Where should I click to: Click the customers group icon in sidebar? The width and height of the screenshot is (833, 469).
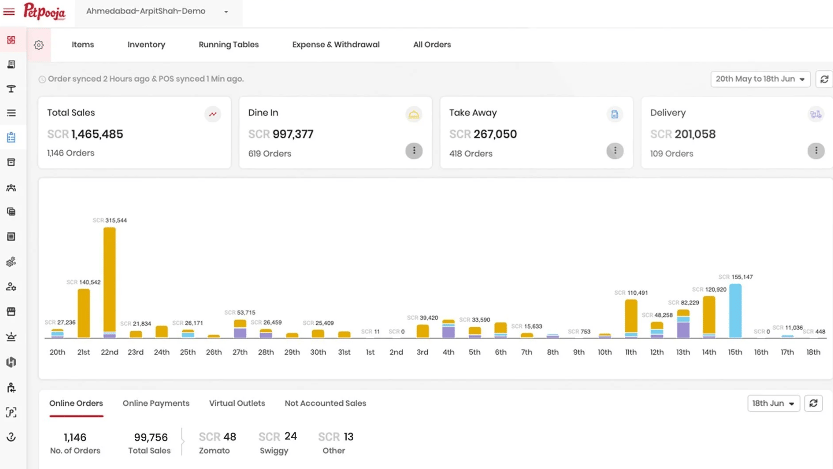[11, 187]
